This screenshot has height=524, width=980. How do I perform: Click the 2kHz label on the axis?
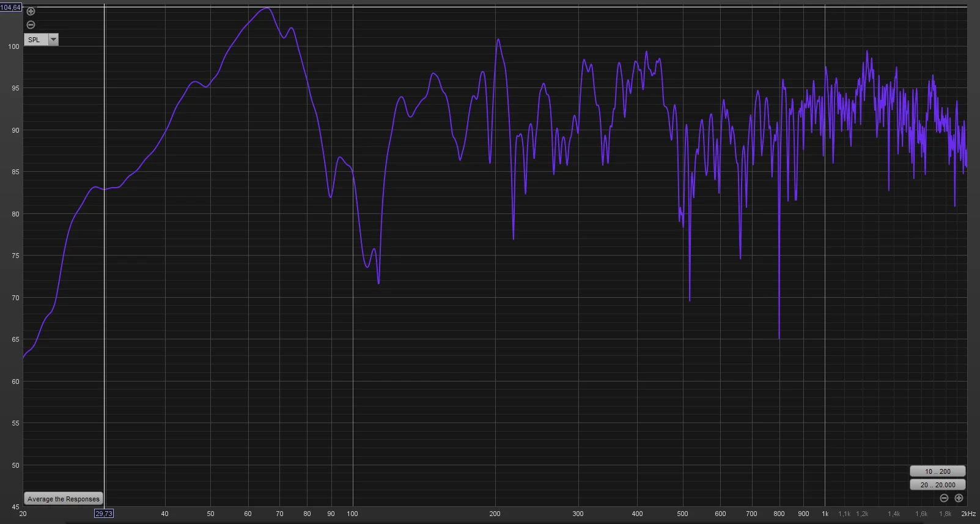click(x=968, y=514)
